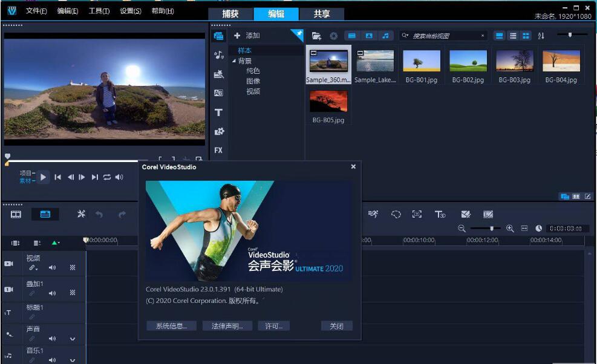
Task: Open the Title (T) library
Action: pos(218,112)
